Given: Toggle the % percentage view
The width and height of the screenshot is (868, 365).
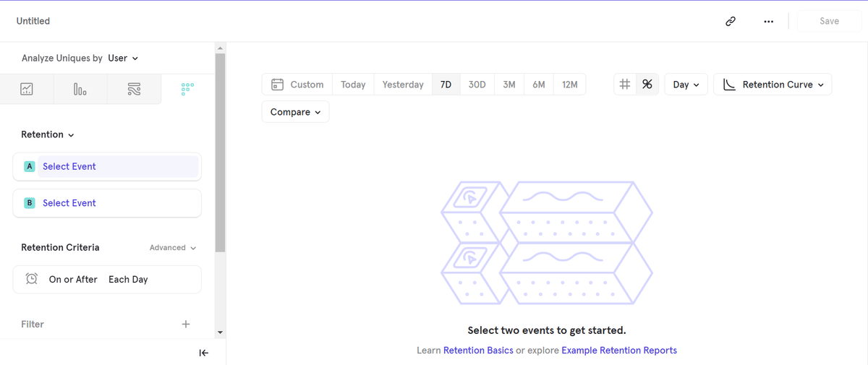Looking at the screenshot, I should [647, 85].
